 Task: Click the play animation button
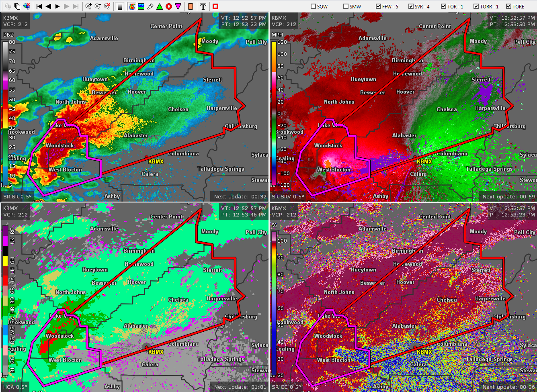point(57,6)
